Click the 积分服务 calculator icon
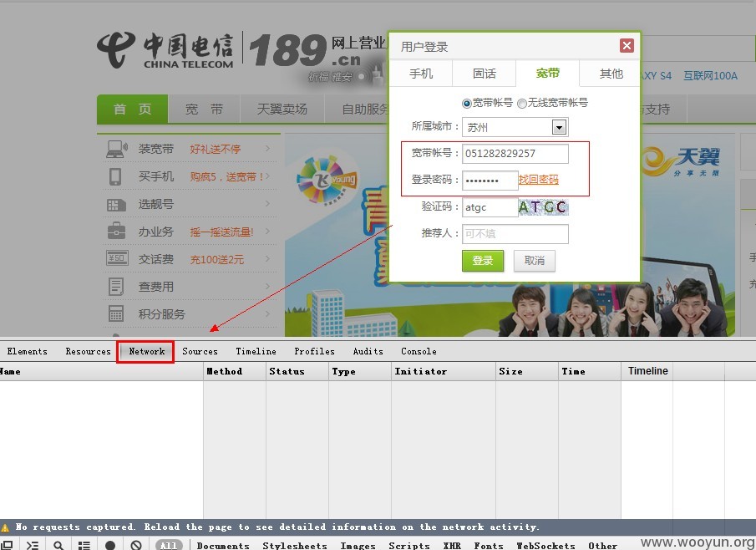756x550 pixels. [x=116, y=314]
